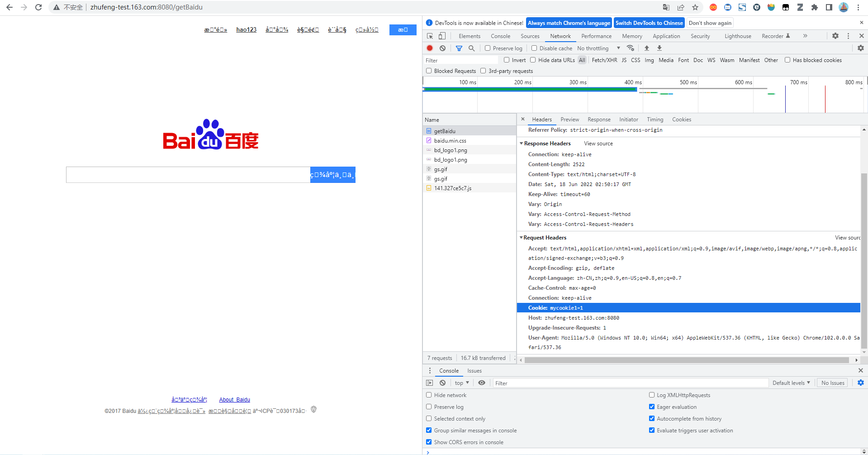
Task: Open network conditions wifi icon
Action: pos(630,48)
